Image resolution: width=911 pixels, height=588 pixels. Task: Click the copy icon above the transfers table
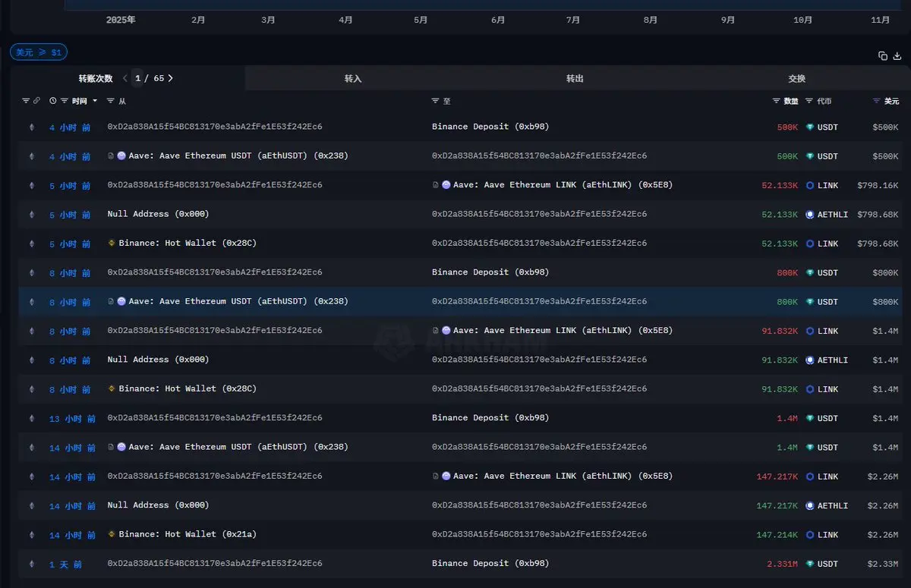883,56
